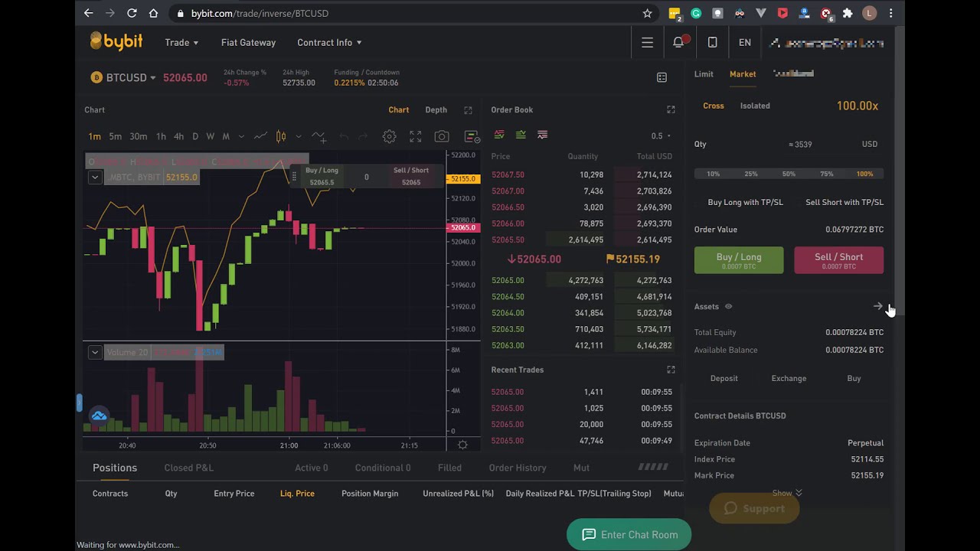Switch to the Limit order tab
The image size is (980, 551).
click(704, 73)
